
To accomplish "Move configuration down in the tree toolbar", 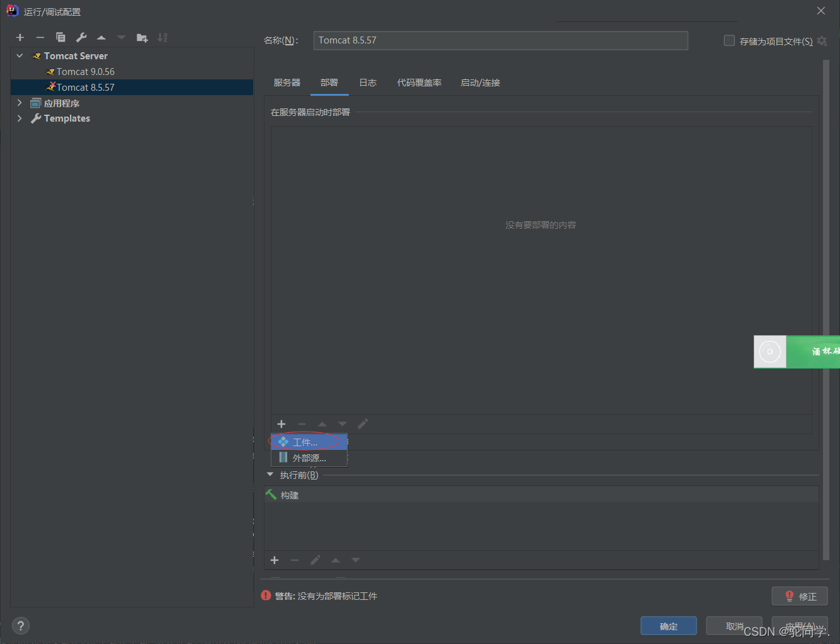I will 122,38.
